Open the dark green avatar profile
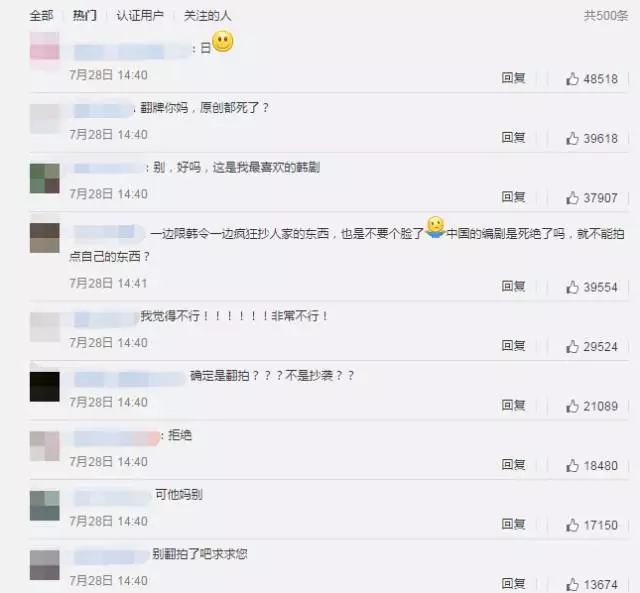 [x=45, y=178]
